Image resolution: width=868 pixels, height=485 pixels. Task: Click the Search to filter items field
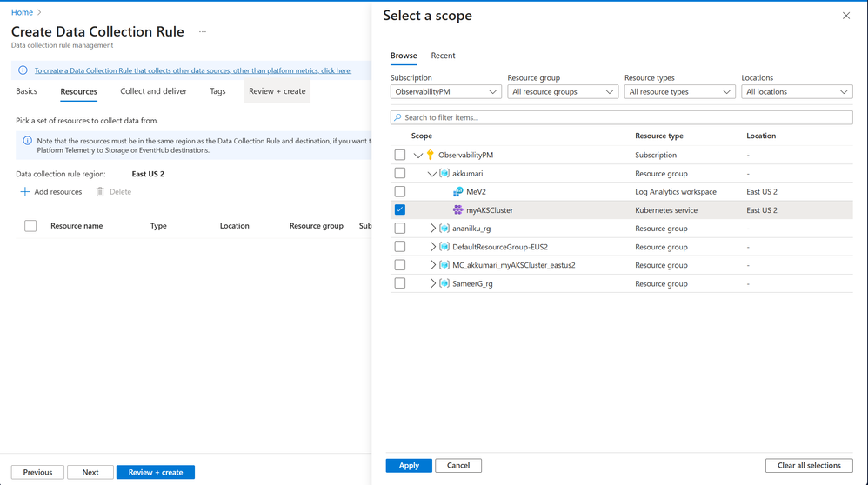[x=621, y=117]
